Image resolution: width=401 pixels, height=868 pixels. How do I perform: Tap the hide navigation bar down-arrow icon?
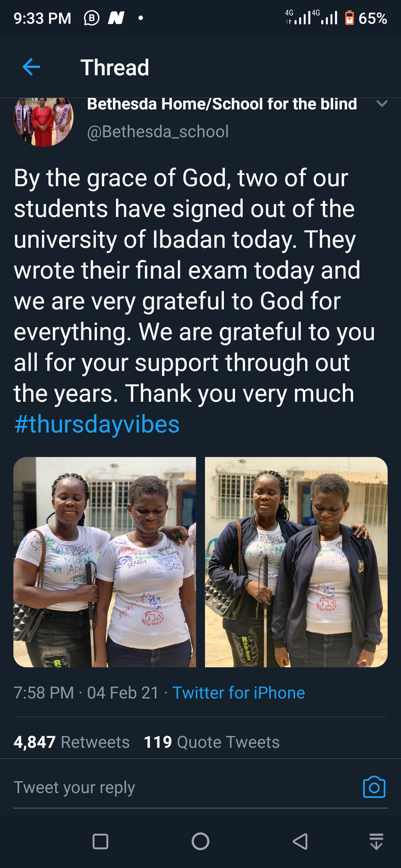click(376, 841)
